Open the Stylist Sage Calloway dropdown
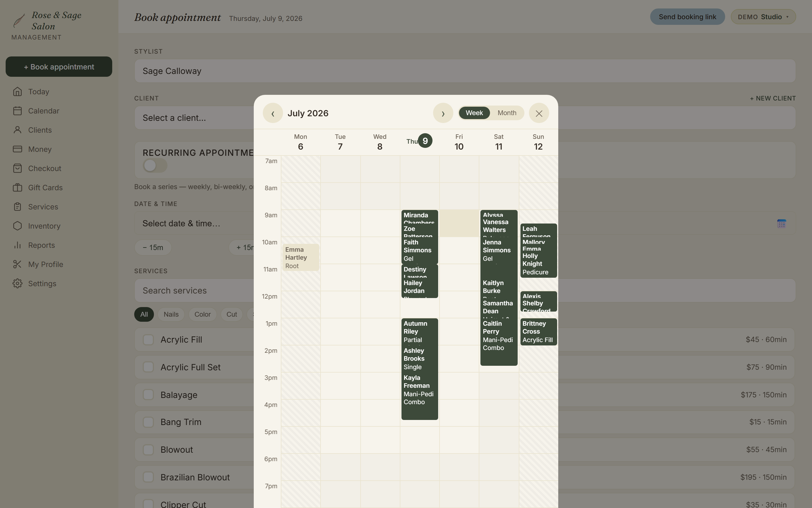Image resolution: width=812 pixels, height=508 pixels. pos(465,71)
